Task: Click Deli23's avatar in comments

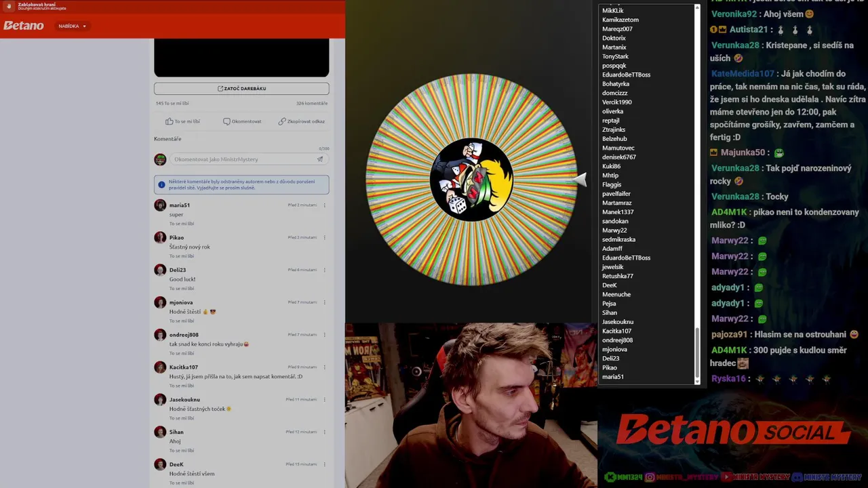Action: tap(160, 270)
